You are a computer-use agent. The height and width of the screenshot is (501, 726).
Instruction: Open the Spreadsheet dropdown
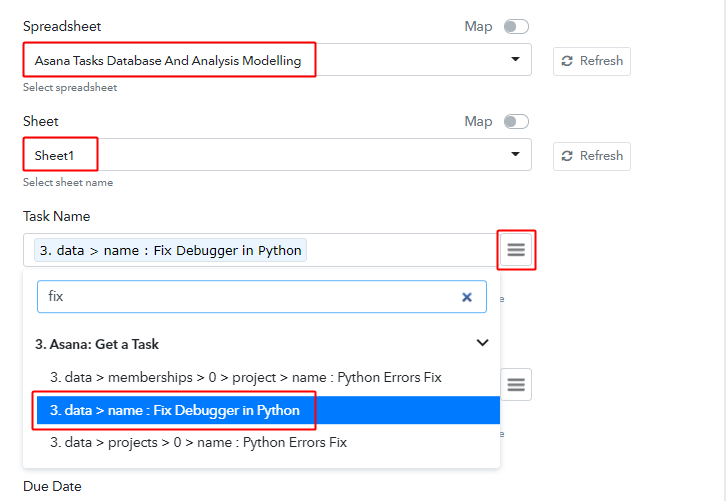click(277, 60)
